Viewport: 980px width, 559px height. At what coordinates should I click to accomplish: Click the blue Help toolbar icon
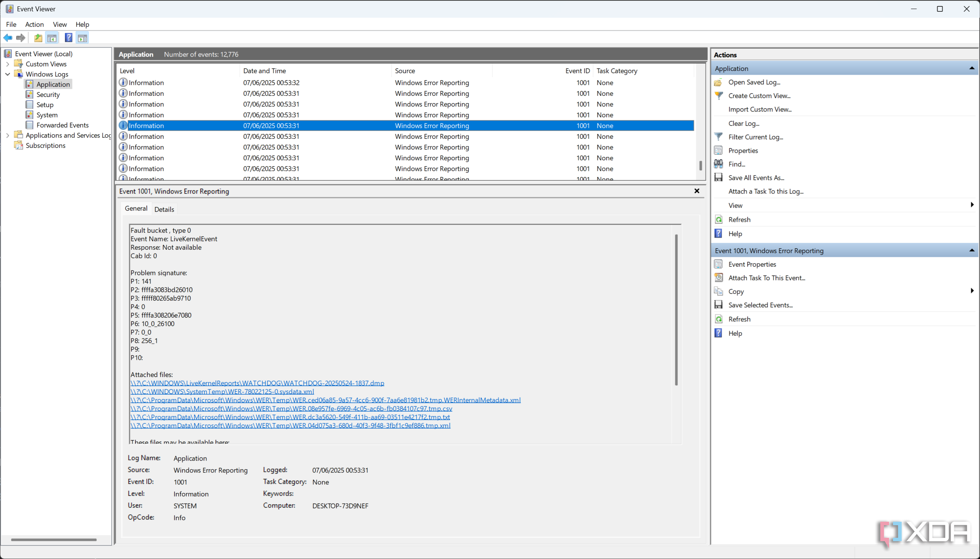pos(68,38)
